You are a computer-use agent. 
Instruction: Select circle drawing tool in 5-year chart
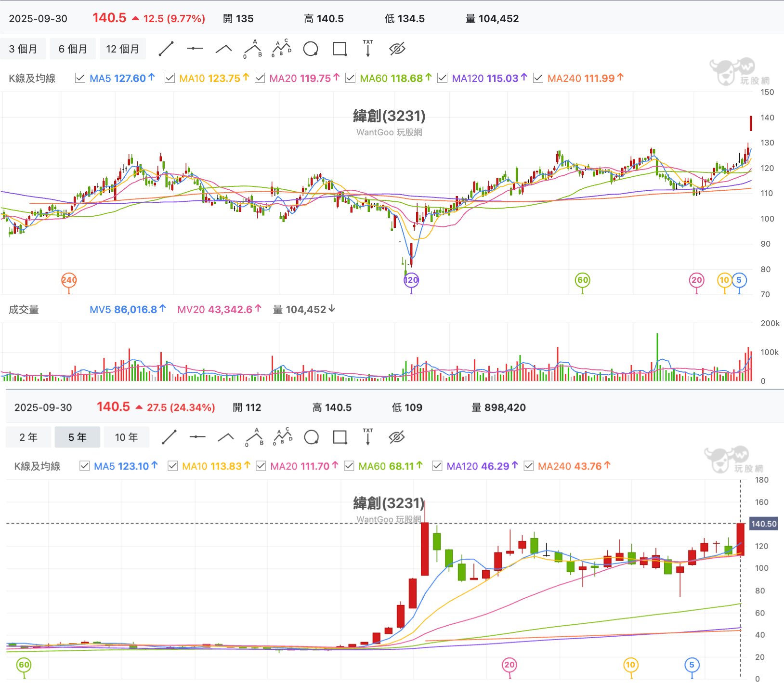(312, 437)
